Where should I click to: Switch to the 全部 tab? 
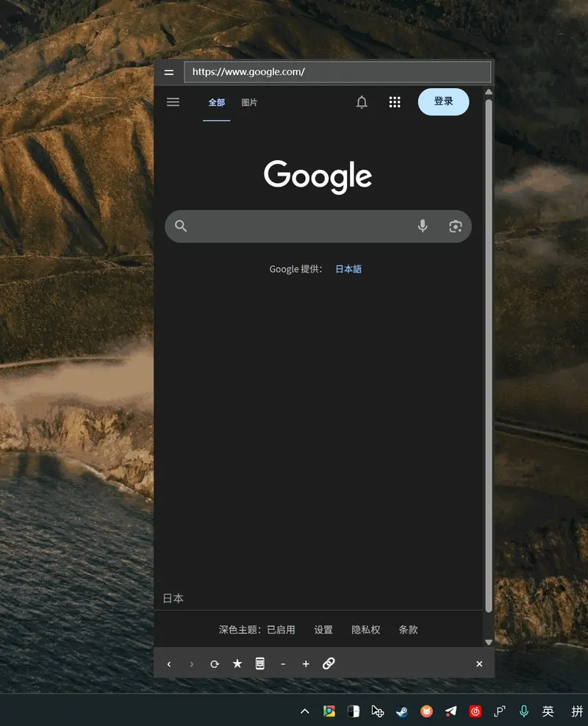216,102
